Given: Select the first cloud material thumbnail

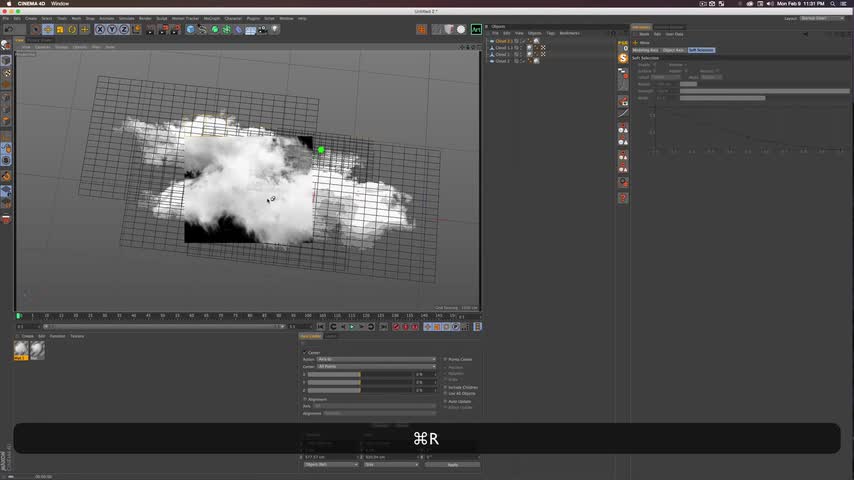Looking at the screenshot, I should pyautogui.click(x=21, y=350).
